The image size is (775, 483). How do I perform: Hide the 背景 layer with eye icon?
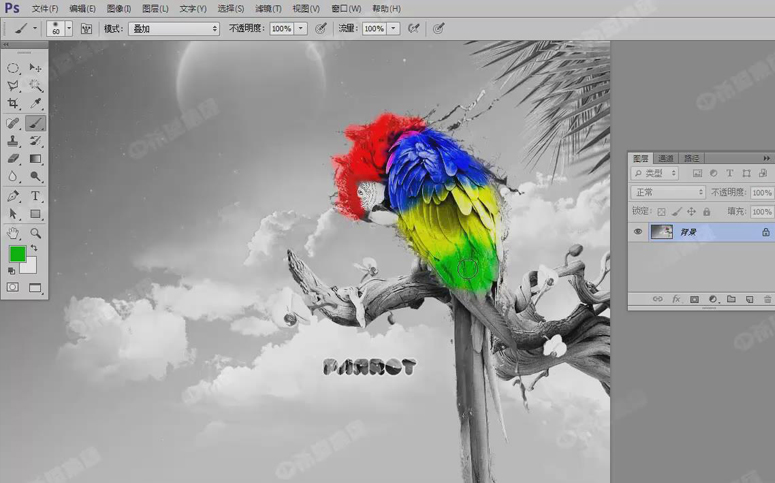click(x=638, y=232)
